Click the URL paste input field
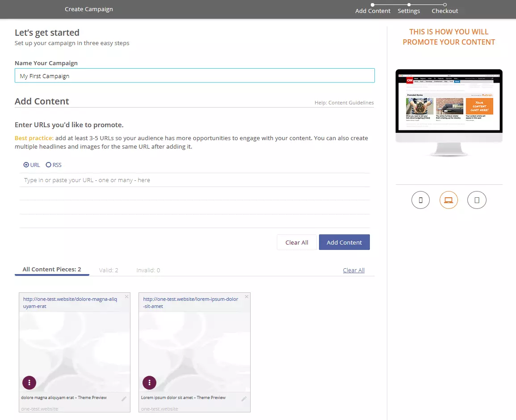The height and width of the screenshot is (420, 516). 194,180
